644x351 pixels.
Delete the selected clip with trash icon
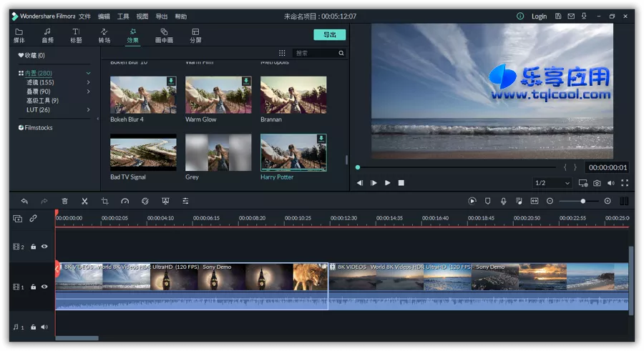[64, 201]
